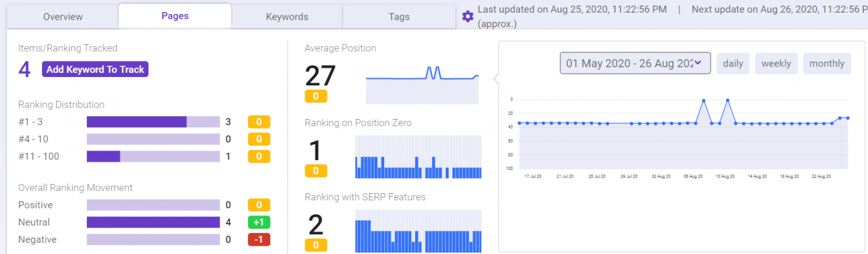868x254 pixels.
Task: Click the green +1 Neutral movement badge
Action: (259, 223)
